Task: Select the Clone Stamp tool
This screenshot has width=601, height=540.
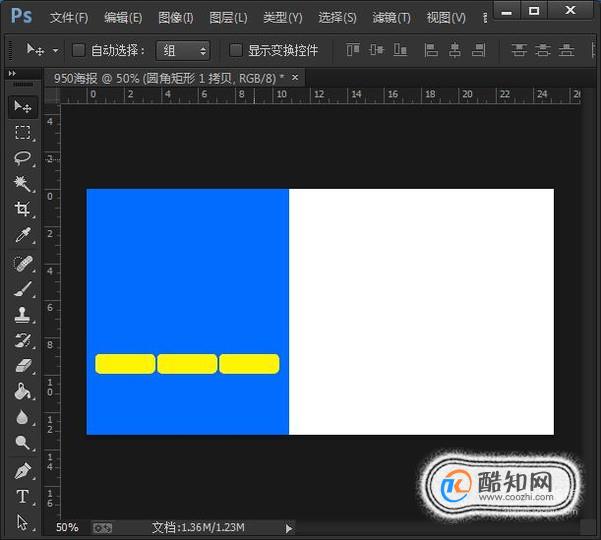Action: pos(23,315)
